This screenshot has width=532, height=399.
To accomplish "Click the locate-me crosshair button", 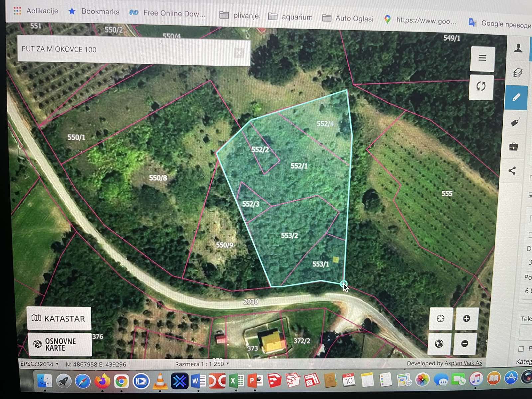I will 441,319.
